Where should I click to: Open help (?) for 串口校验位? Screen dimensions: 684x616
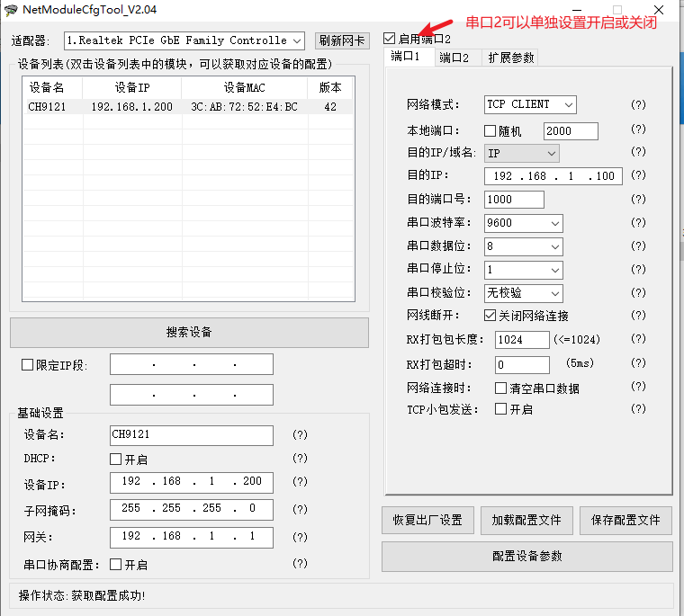coord(638,292)
